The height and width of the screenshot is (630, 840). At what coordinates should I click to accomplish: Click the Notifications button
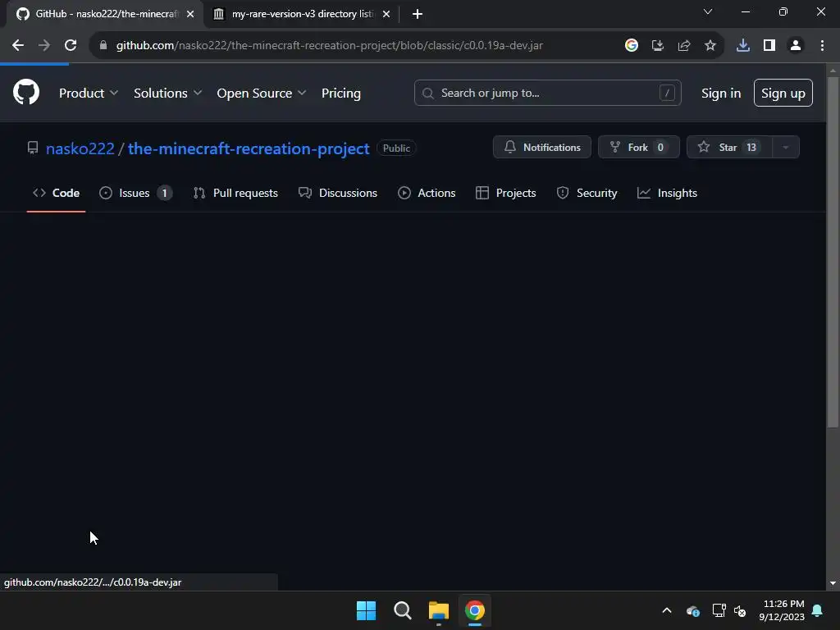click(541, 148)
